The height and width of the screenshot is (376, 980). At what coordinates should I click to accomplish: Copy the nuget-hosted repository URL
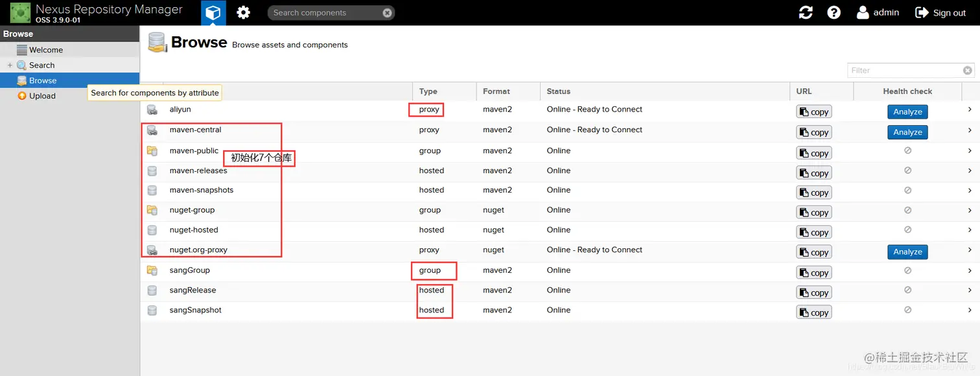pyautogui.click(x=814, y=232)
